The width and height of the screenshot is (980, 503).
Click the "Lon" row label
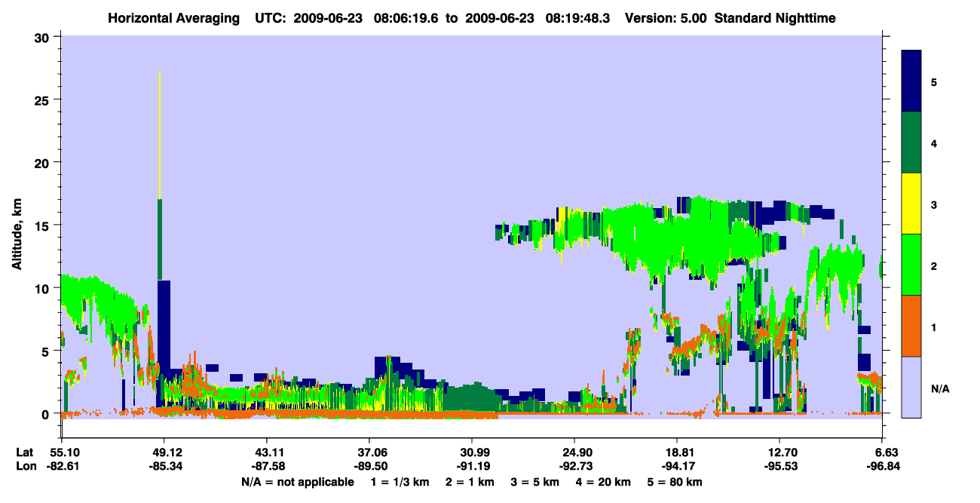coord(26,466)
